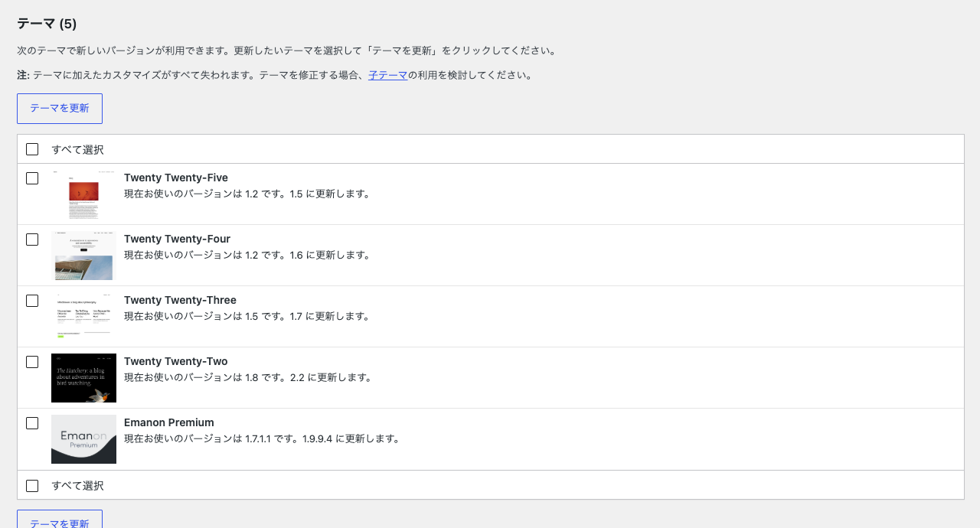
Task: Select the Twenty Twenty-Four theme checkbox
Action: 32,240
